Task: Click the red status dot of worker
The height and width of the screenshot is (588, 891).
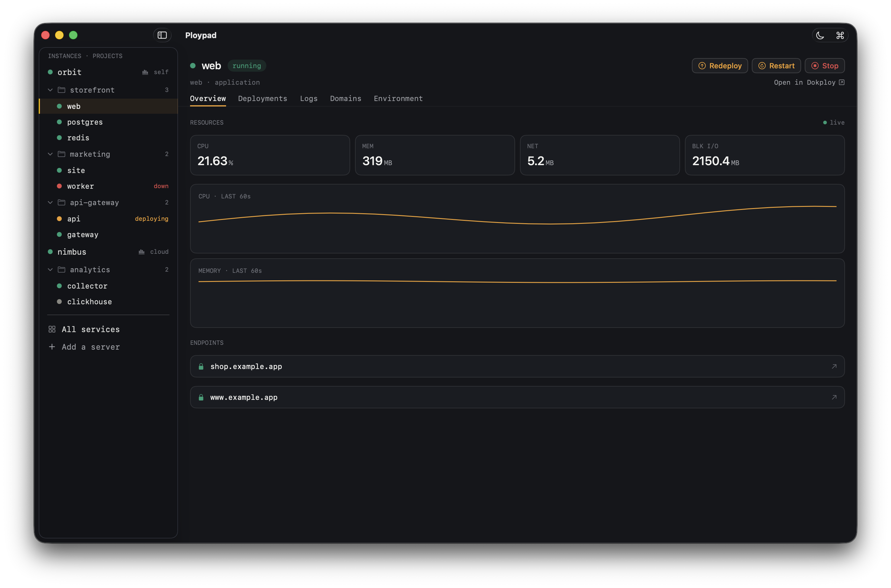Action: pos(59,186)
